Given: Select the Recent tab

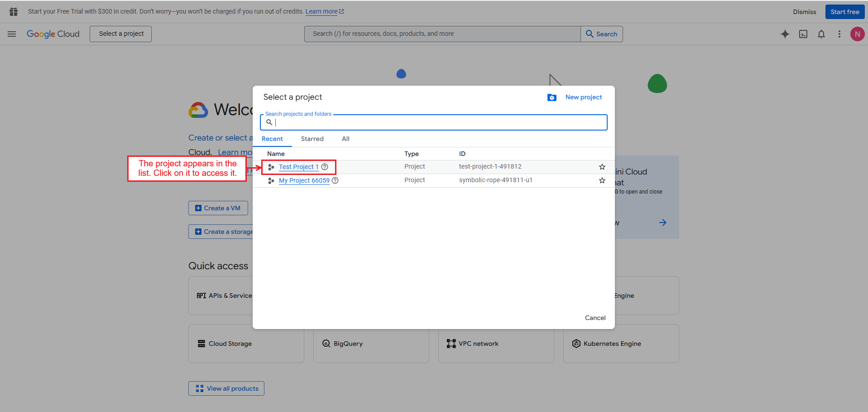Looking at the screenshot, I should 272,139.
